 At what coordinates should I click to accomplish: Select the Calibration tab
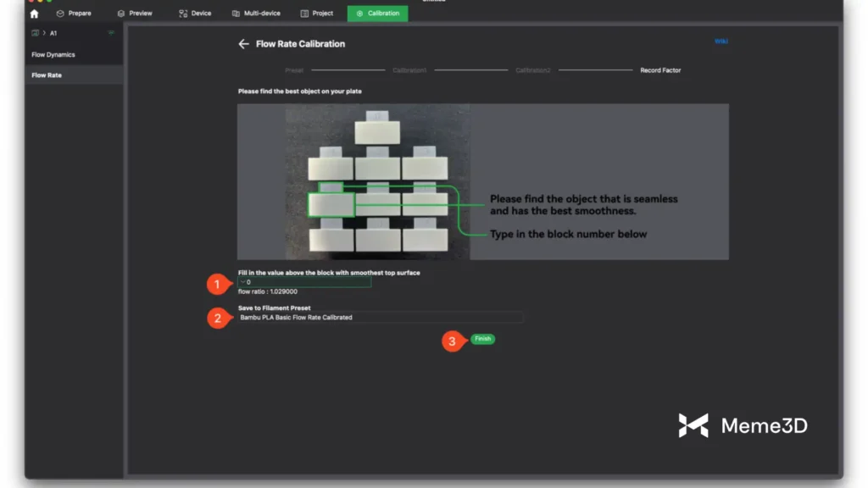(377, 14)
